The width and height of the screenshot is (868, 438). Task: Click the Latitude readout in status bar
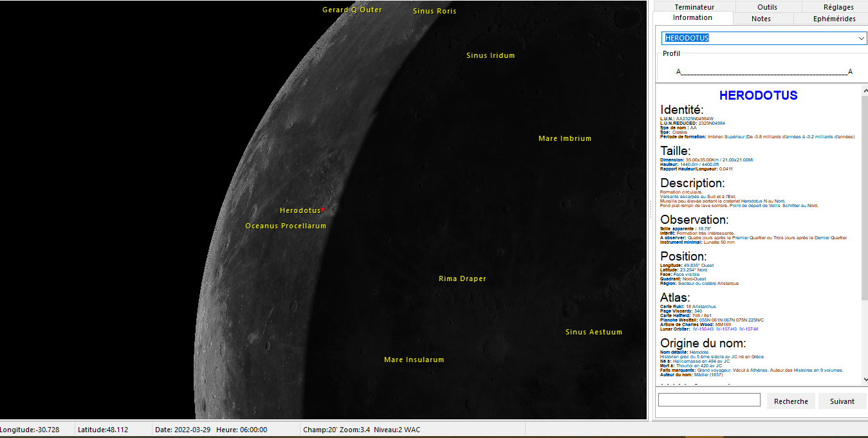pyautogui.click(x=103, y=430)
